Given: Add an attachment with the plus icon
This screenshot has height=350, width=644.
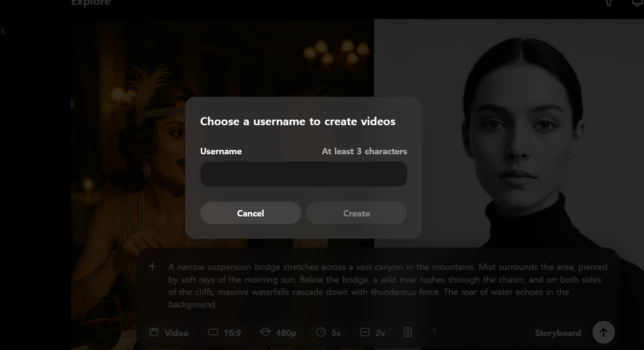Looking at the screenshot, I should (x=152, y=266).
